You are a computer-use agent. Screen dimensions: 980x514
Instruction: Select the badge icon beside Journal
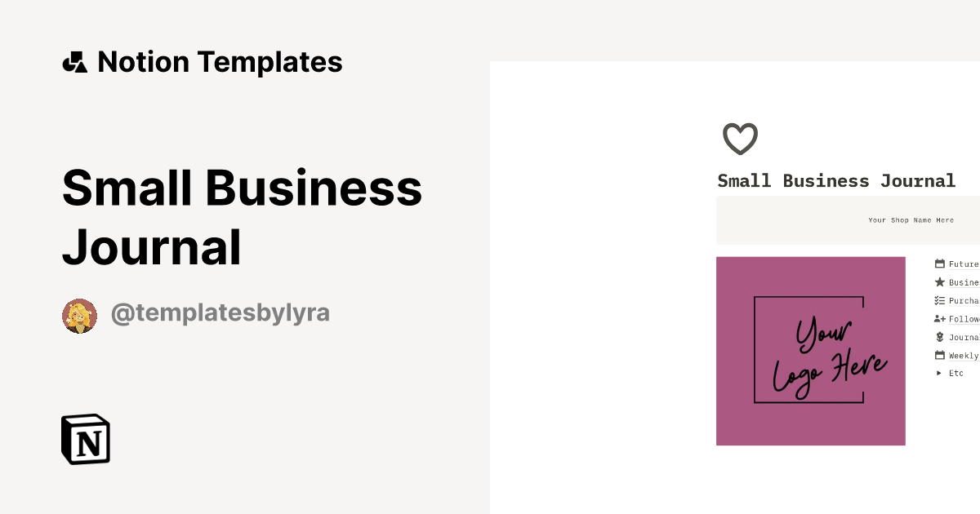pos(939,337)
